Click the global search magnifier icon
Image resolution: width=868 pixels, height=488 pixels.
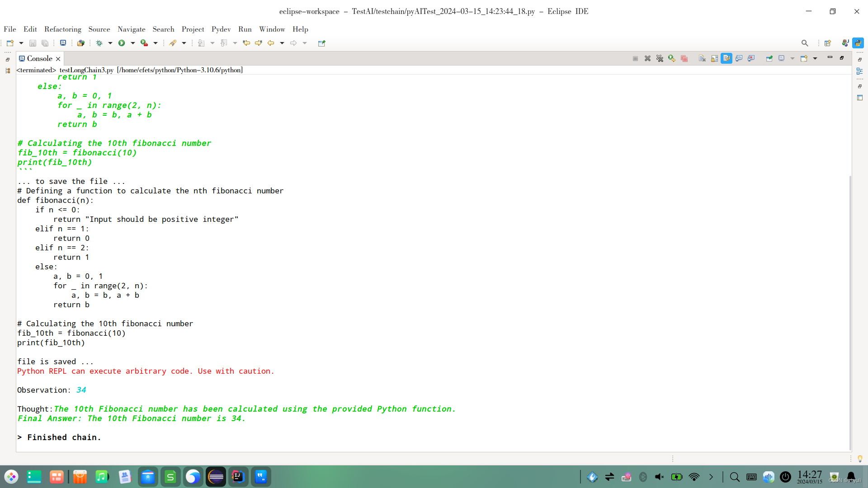tap(805, 43)
